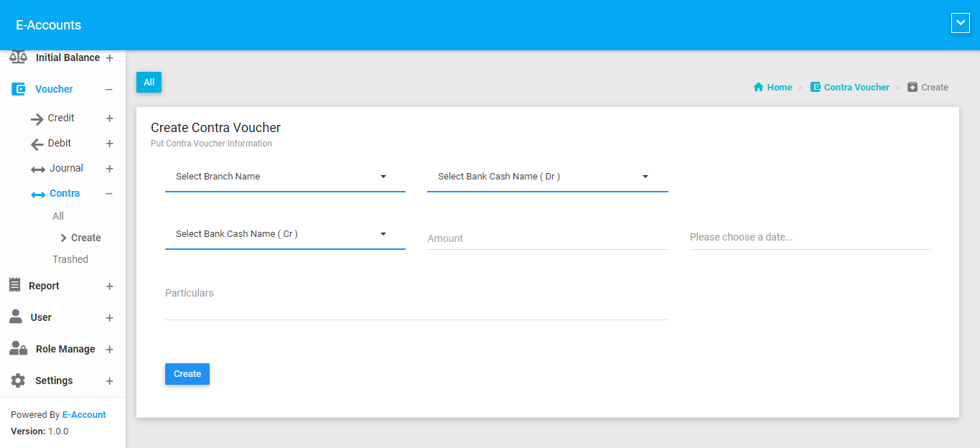Click the Settings gear icon

[18, 381]
